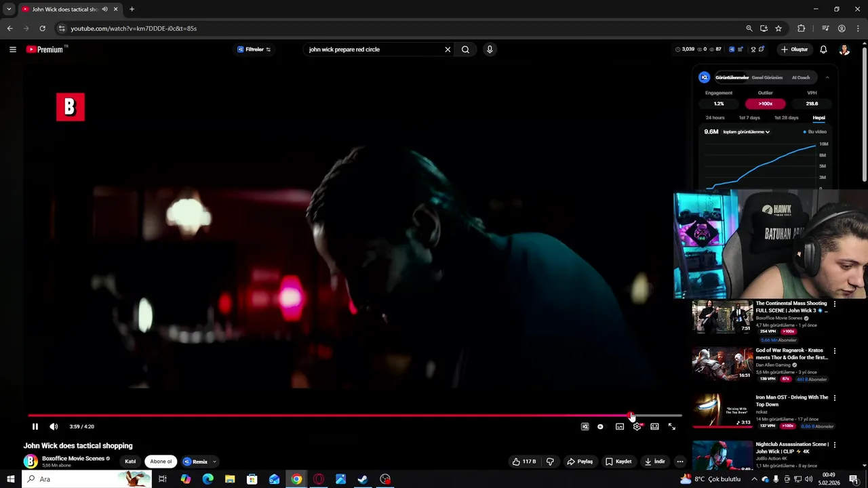Select the 24 hours range

(x=715, y=118)
